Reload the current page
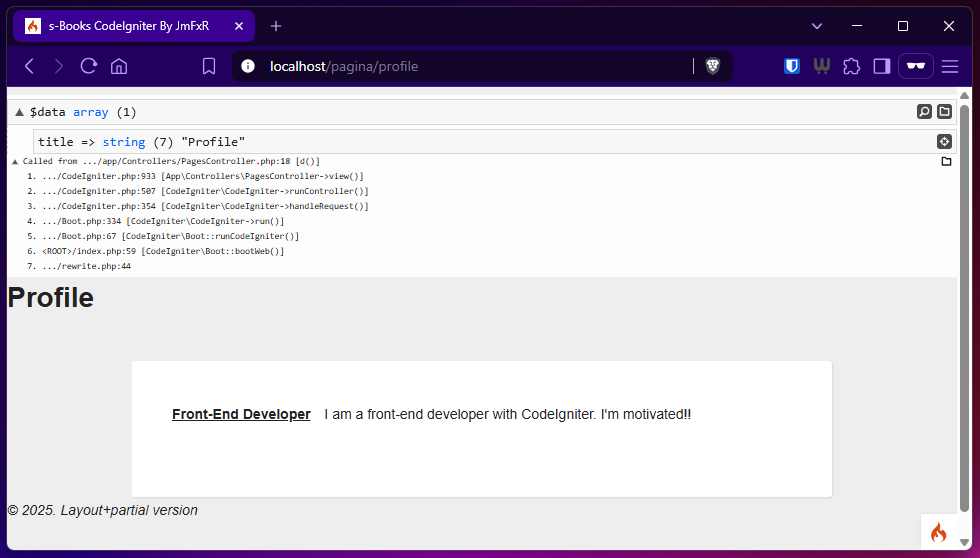 coord(88,66)
